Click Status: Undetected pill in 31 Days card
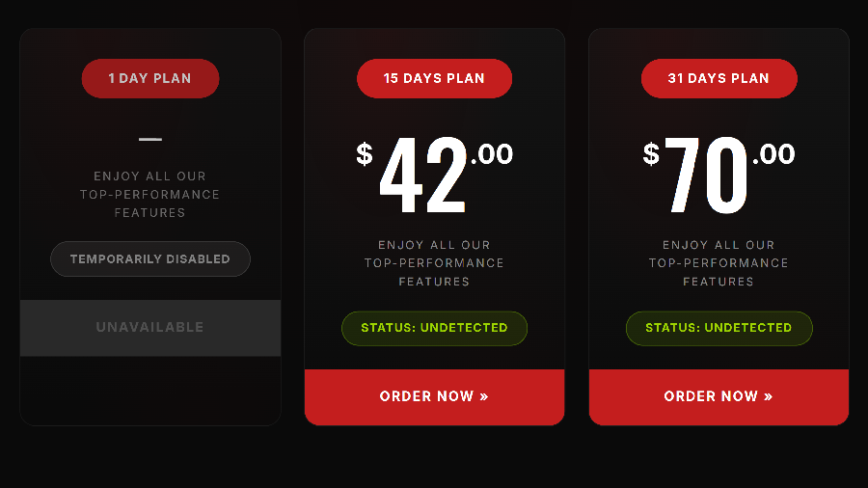The image size is (868, 488). pos(719,328)
